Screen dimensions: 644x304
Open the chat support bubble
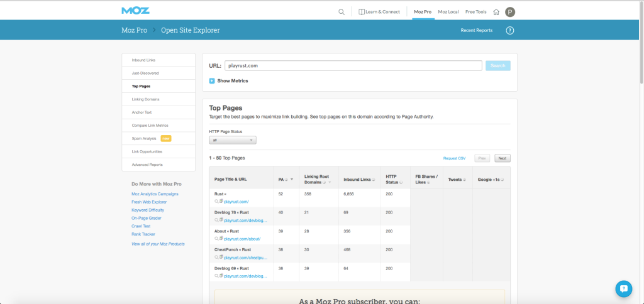[x=623, y=289]
